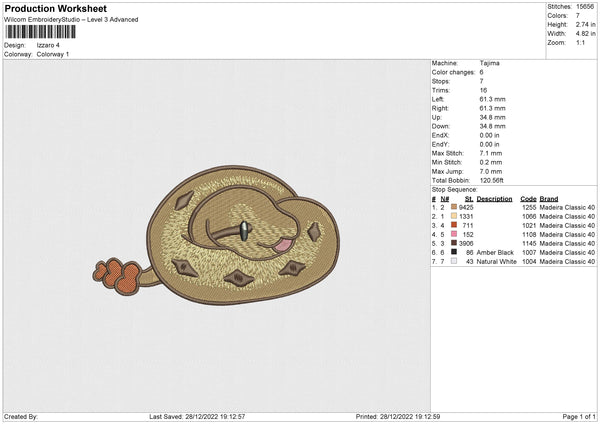Click the 'Stitches:' label
Screen dimensions: 600x424
(559, 7)
